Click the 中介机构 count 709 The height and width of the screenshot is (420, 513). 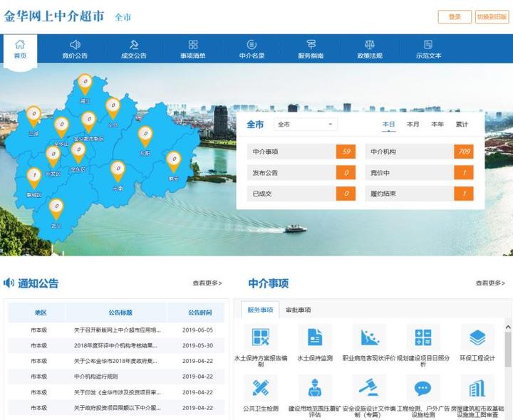464,152
